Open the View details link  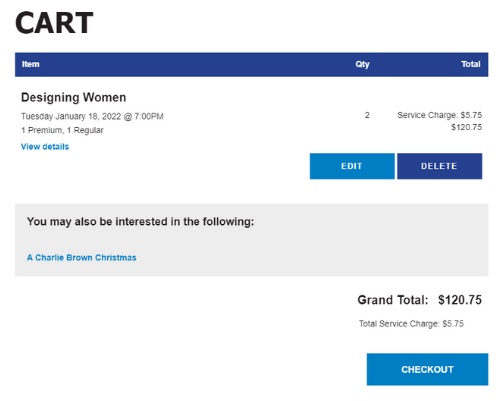coord(45,147)
